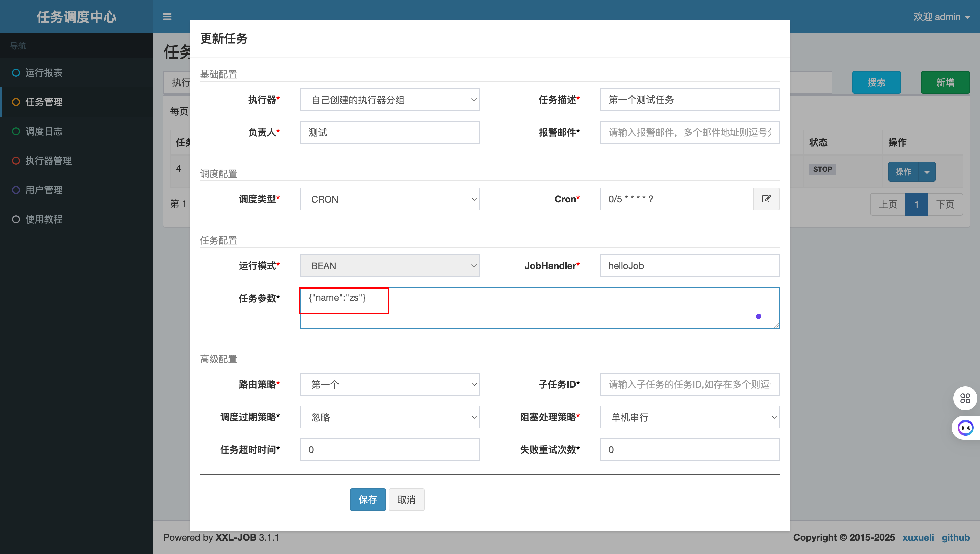
Task: Expand the 执行器 dropdown
Action: click(390, 100)
